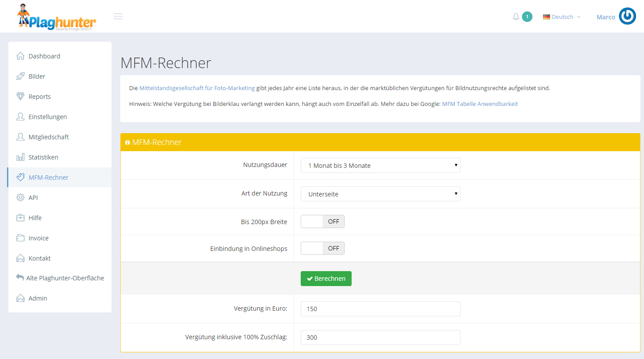Open Invoice in the sidebar
Viewport: 644px width, 359px height.
60,238
